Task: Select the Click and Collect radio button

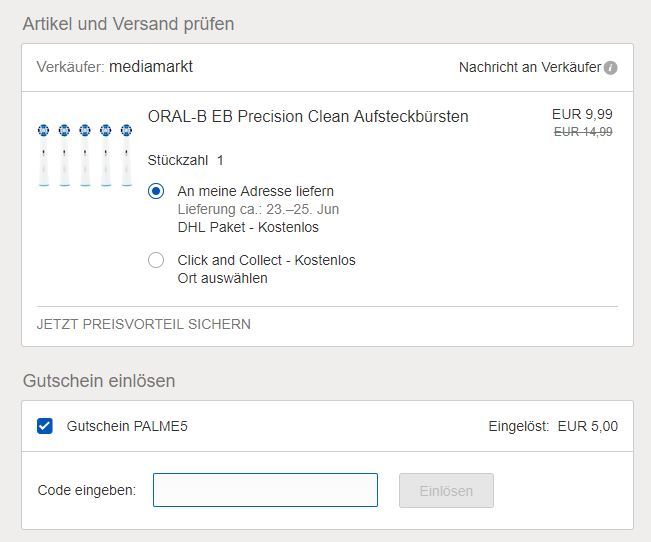Action: [156, 260]
